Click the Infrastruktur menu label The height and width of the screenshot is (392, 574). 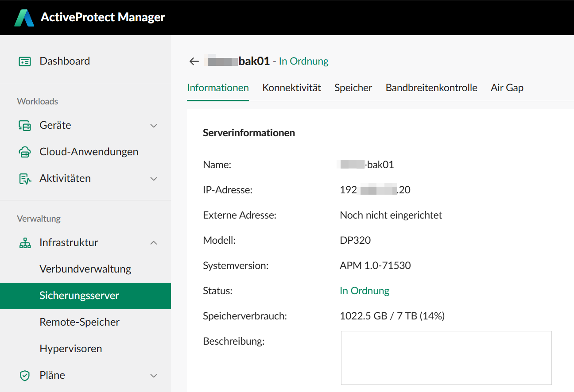click(x=69, y=242)
